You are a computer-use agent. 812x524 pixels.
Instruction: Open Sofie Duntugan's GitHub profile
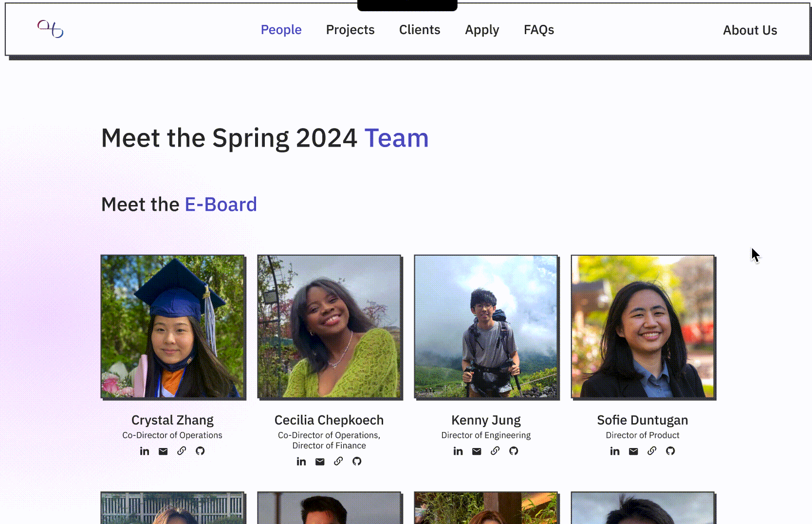point(670,451)
